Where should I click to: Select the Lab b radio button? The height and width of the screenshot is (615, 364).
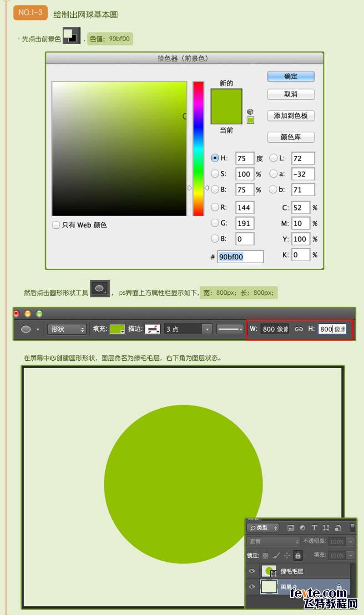[x=273, y=189]
